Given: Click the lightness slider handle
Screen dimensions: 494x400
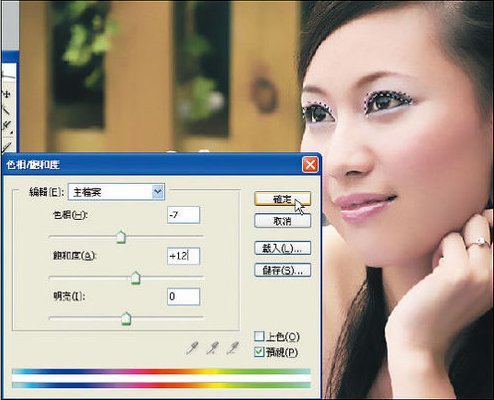Looking at the screenshot, I should [x=126, y=319].
